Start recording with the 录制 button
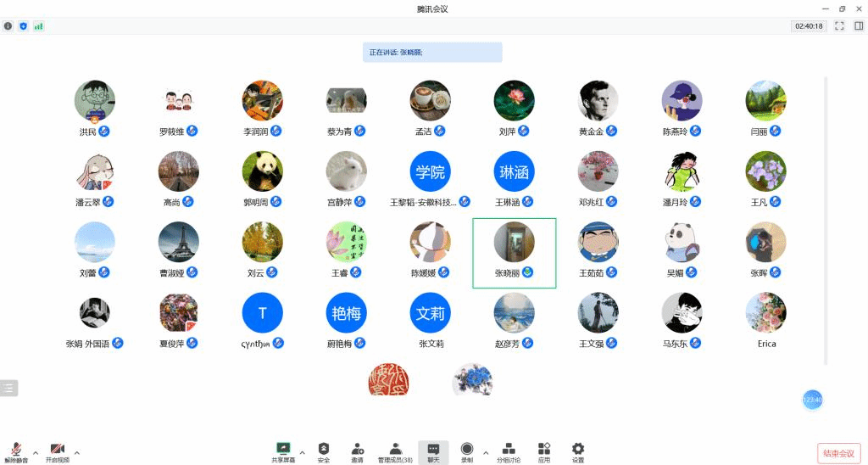Viewport: 868px width, 465px height. pyautogui.click(x=467, y=451)
